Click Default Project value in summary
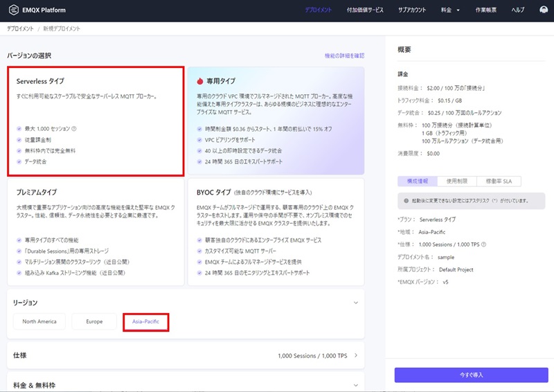Viewport: 554px width, 392px height. [456, 269]
